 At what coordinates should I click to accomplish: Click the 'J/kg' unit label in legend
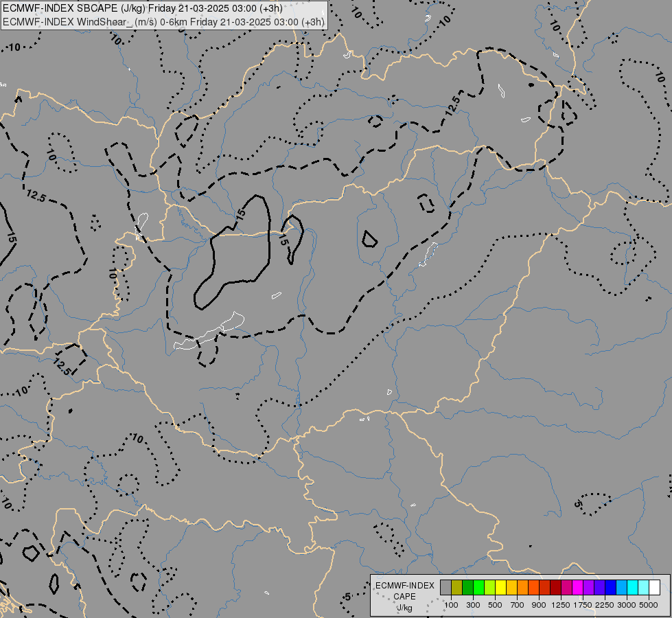point(404,608)
